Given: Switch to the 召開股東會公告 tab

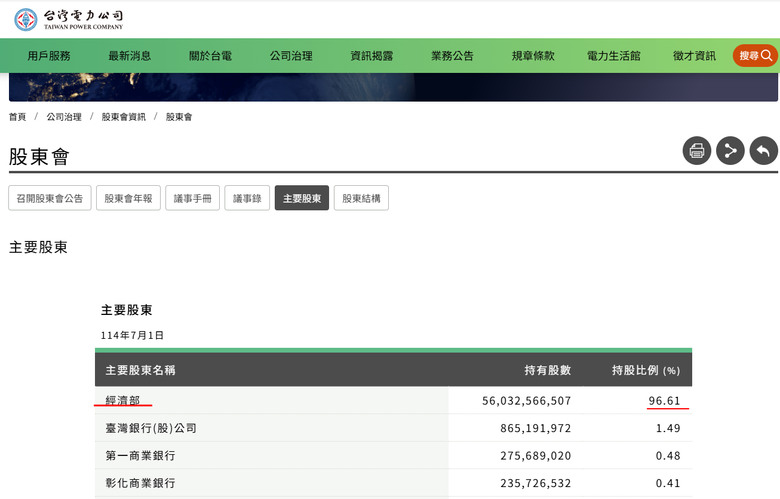Looking at the screenshot, I should tap(50, 198).
